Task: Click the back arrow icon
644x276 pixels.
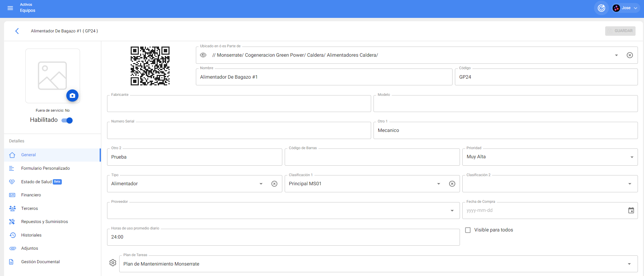Action: 17,31
